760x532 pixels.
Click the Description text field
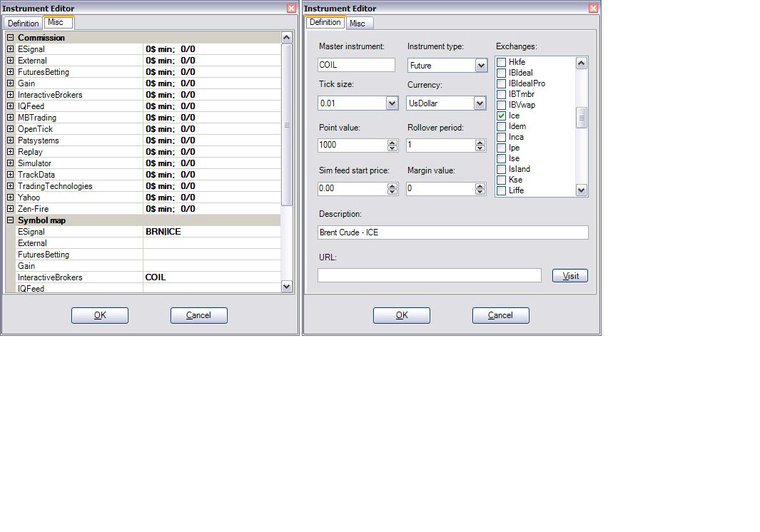point(453,232)
